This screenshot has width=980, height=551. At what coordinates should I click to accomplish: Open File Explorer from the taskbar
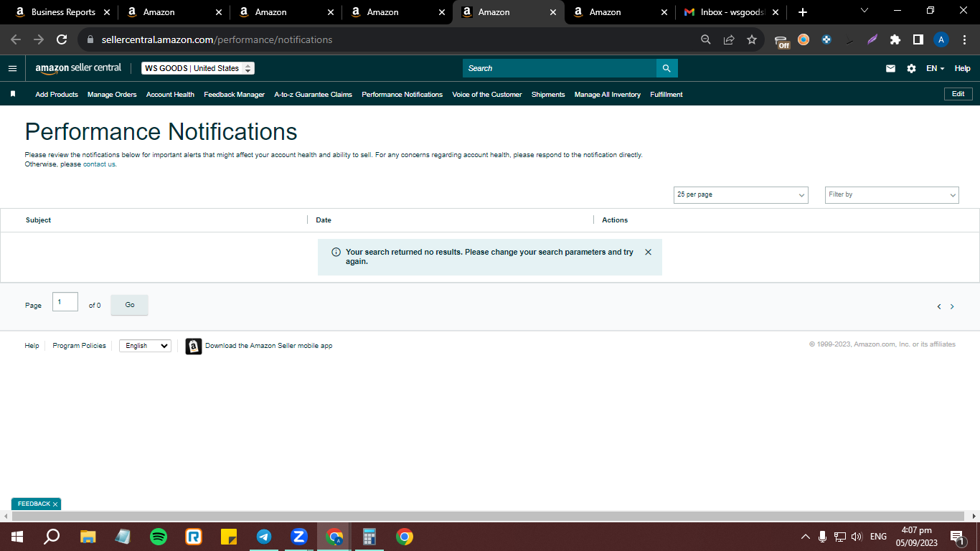point(88,537)
